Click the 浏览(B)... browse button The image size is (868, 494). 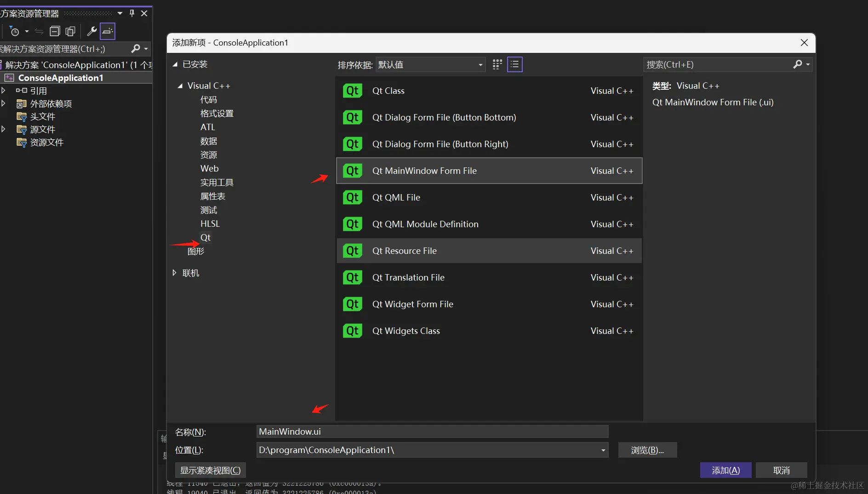(x=647, y=450)
